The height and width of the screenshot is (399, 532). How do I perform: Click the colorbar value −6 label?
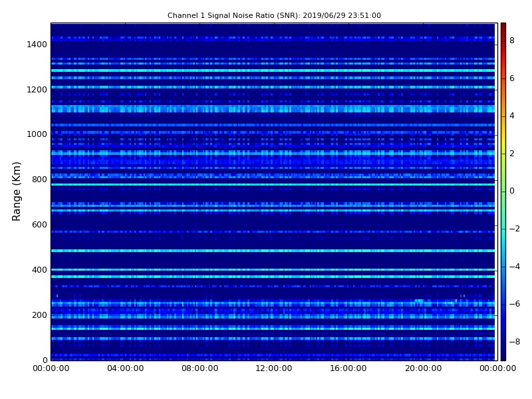tap(515, 304)
